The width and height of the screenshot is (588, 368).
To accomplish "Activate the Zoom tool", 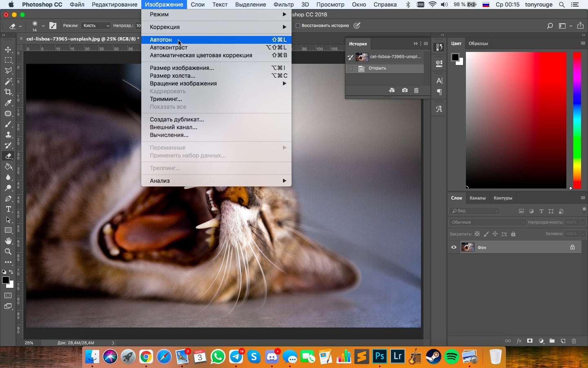I will (8, 251).
